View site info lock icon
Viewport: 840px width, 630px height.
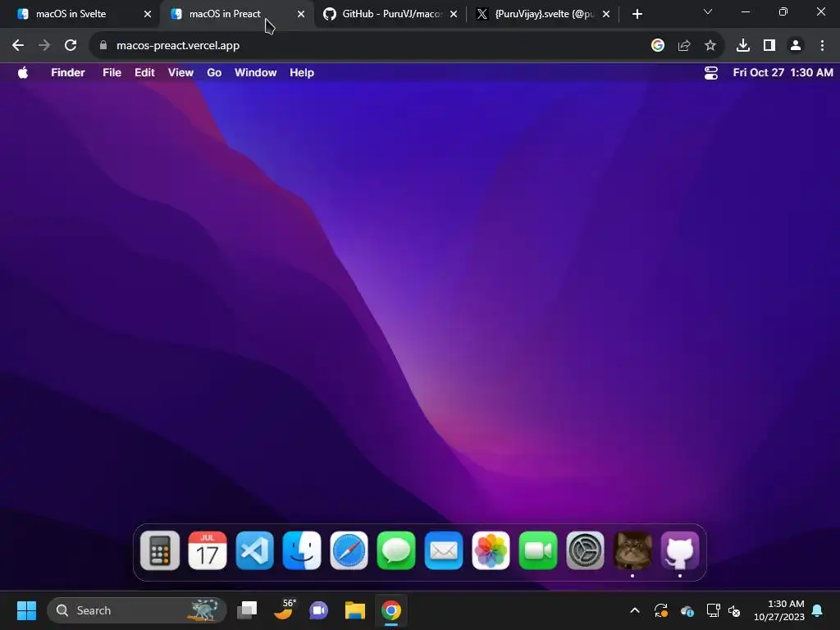(103, 46)
